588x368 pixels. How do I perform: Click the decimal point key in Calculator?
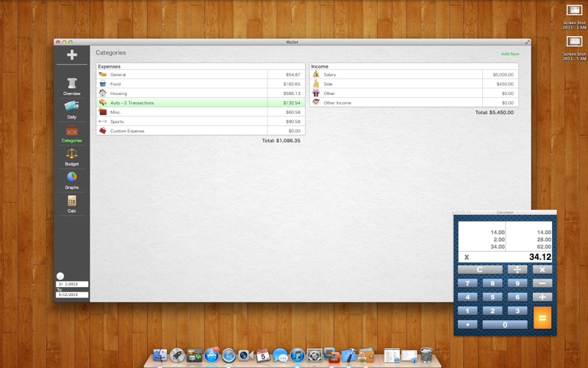click(467, 325)
